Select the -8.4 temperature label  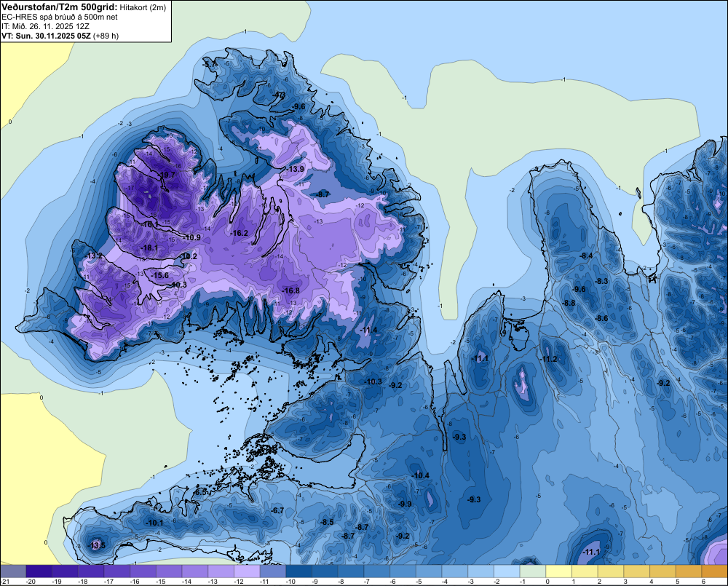(586, 256)
